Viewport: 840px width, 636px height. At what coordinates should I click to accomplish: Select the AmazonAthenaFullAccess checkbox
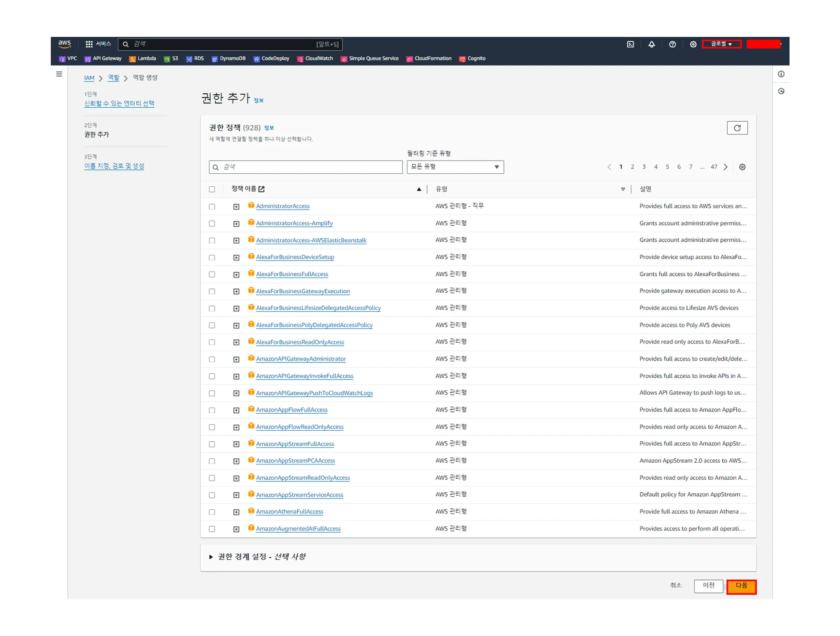pyautogui.click(x=212, y=512)
